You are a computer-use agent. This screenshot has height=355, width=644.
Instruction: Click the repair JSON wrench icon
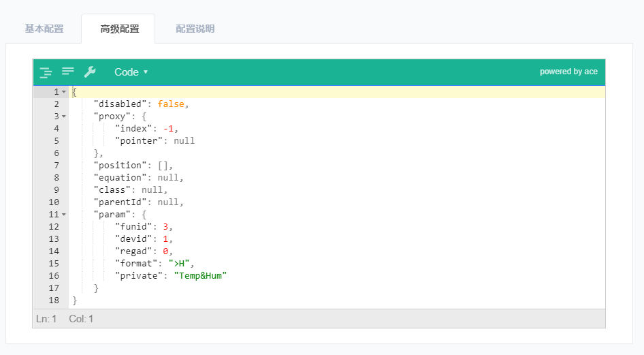pos(90,72)
